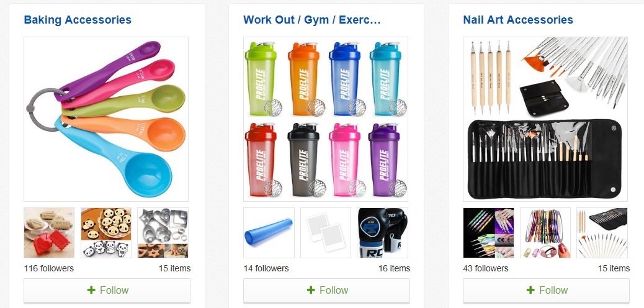The image size is (644, 308).
Task: View the Proelite shaker bottles image
Action: [x=326, y=119]
